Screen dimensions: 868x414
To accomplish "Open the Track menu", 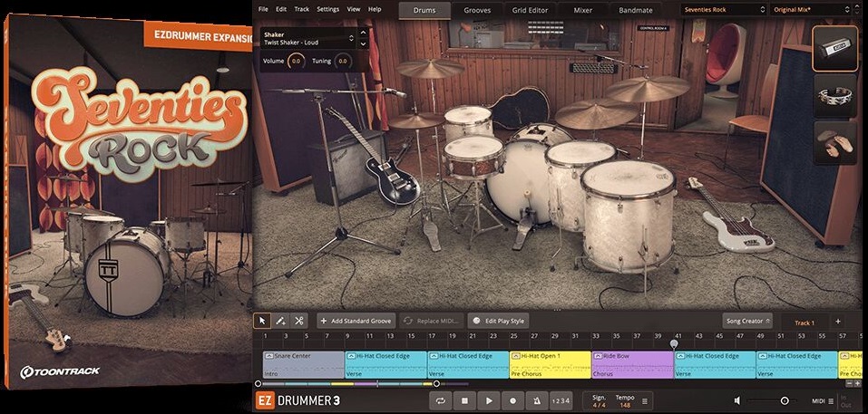I will [301, 9].
